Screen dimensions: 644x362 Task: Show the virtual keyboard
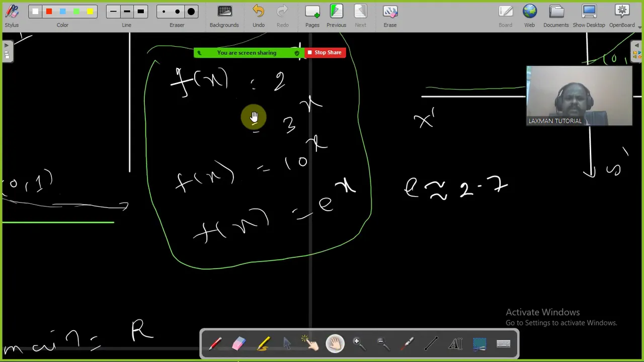click(x=504, y=343)
